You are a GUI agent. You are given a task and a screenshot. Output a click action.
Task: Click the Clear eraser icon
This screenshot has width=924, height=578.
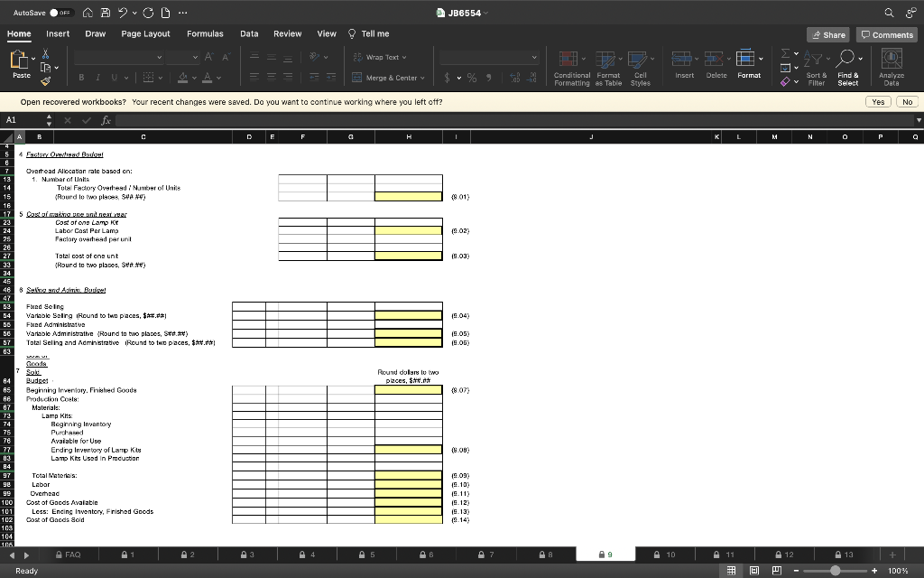(786, 82)
